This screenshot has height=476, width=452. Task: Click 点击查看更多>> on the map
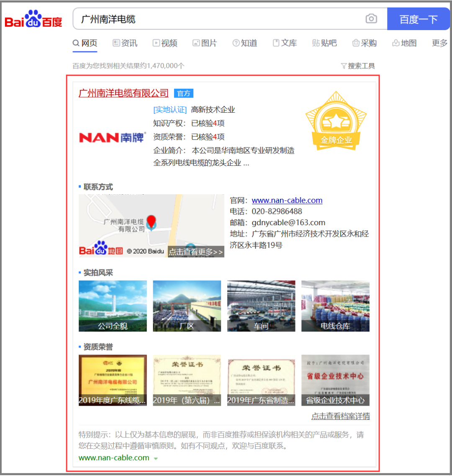tap(196, 252)
